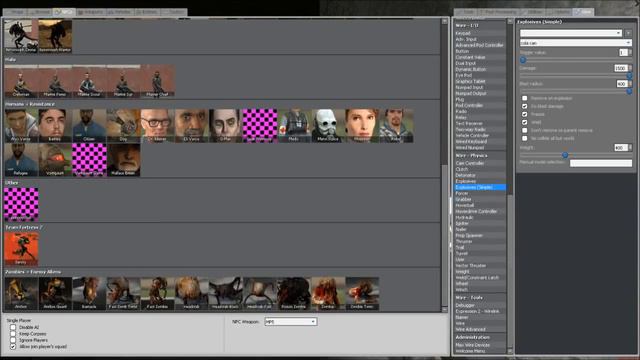The width and height of the screenshot is (640, 360).
Task: Spawn the Xenomorph Warrior NPC
Action: 55,36
